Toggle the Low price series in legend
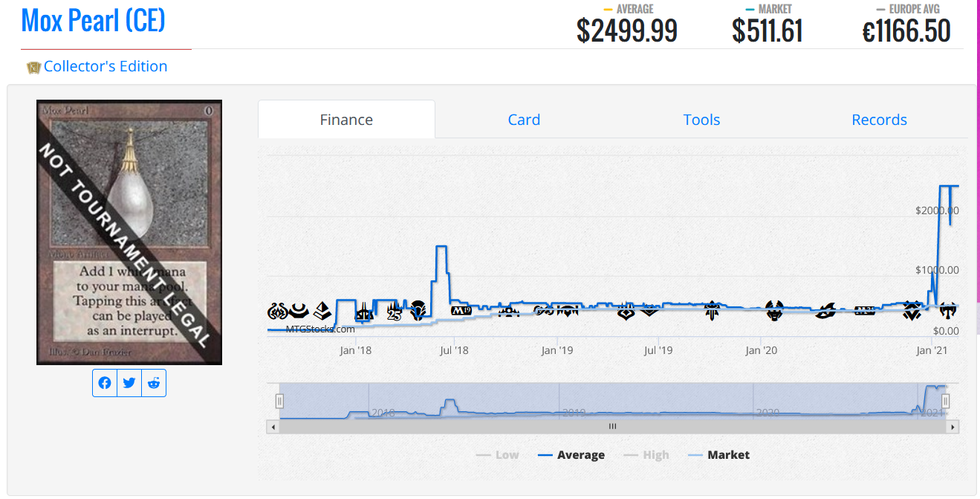This screenshot has width=980, height=499. click(498, 455)
